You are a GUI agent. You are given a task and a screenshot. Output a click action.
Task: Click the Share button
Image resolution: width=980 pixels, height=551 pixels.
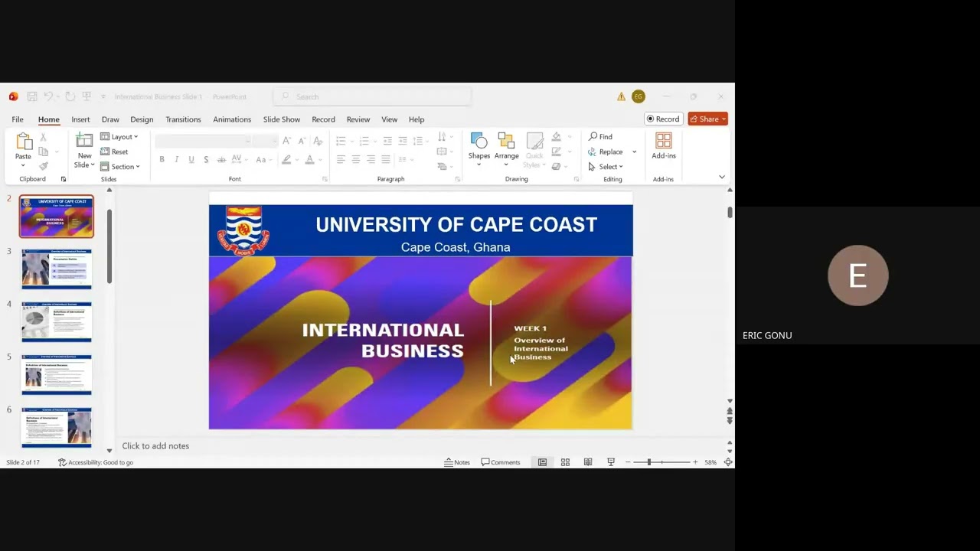coord(707,119)
